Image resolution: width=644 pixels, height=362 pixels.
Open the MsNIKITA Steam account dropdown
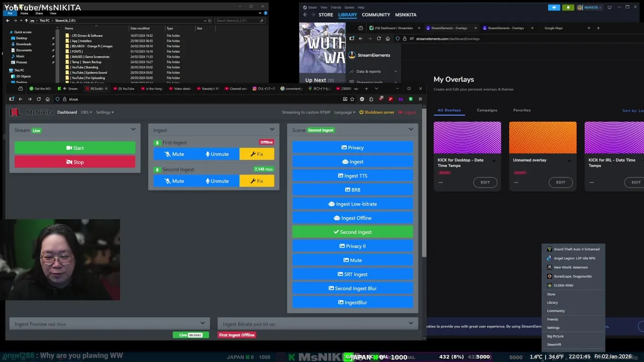(x=590, y=8)
